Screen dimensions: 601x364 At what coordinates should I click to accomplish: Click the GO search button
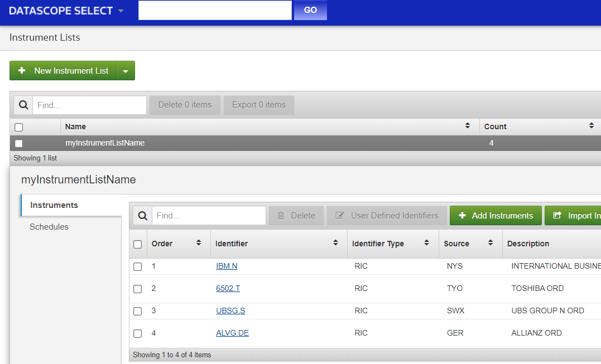pyautogui.click(x=310, y=10)
